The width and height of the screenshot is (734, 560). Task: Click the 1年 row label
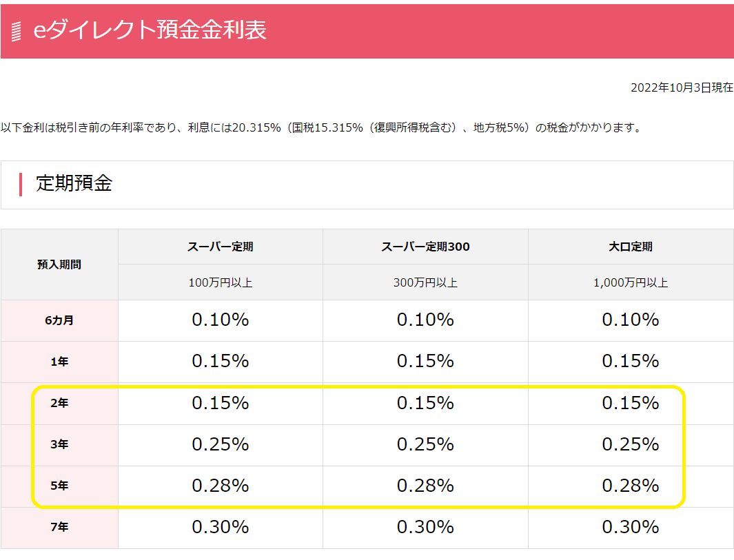[59, 362]
